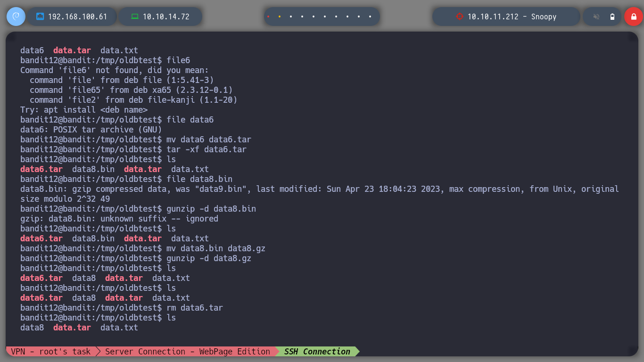
Task: Click the "gunzip -d data8.bin" command
Action: pos(211,209)
